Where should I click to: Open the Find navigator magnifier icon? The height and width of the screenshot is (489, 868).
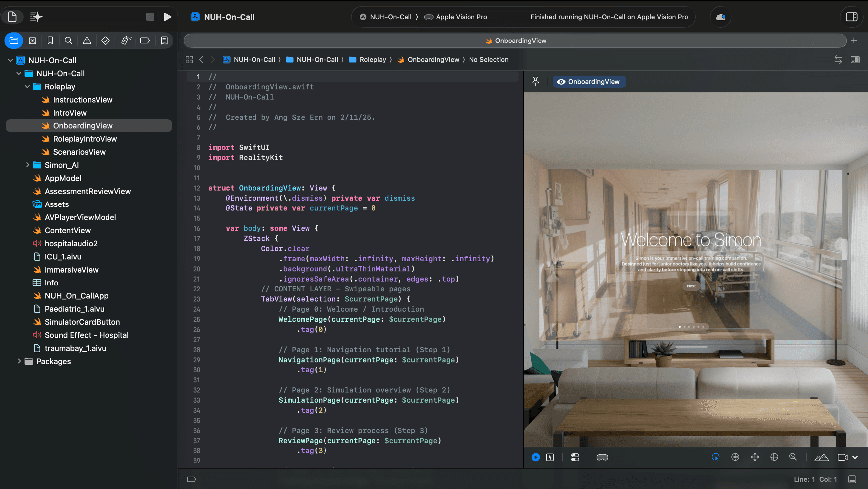pyautogui.click(x=68, y=41)
